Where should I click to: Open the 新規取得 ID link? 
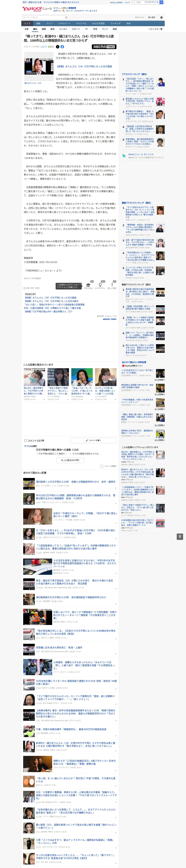(x=72, y=8)
